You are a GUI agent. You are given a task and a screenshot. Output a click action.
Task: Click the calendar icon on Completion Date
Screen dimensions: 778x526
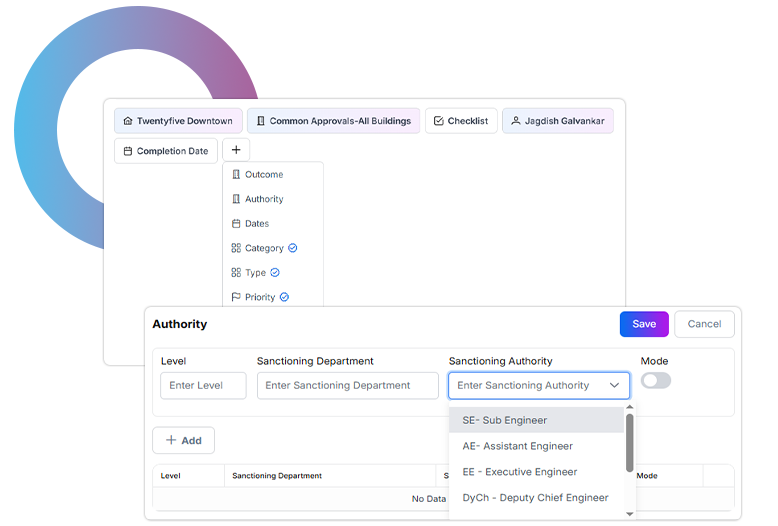127,151
